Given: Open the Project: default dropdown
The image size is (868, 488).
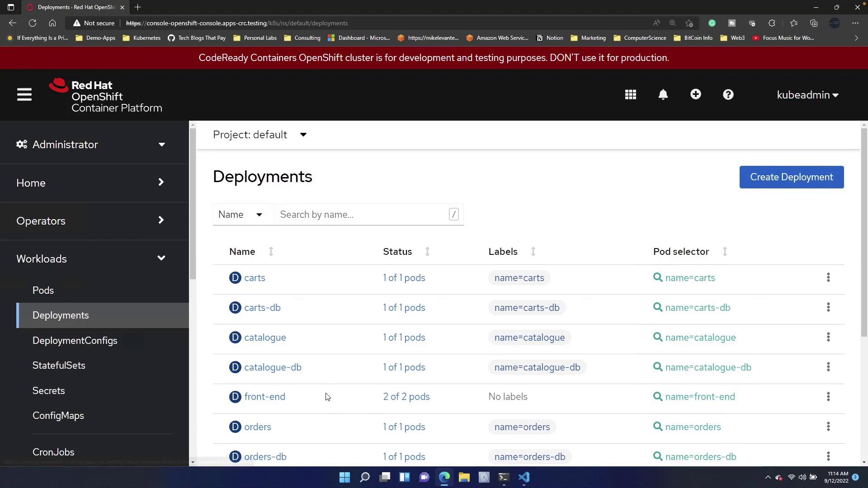Looking at the screenshot, I should point(260,135).
